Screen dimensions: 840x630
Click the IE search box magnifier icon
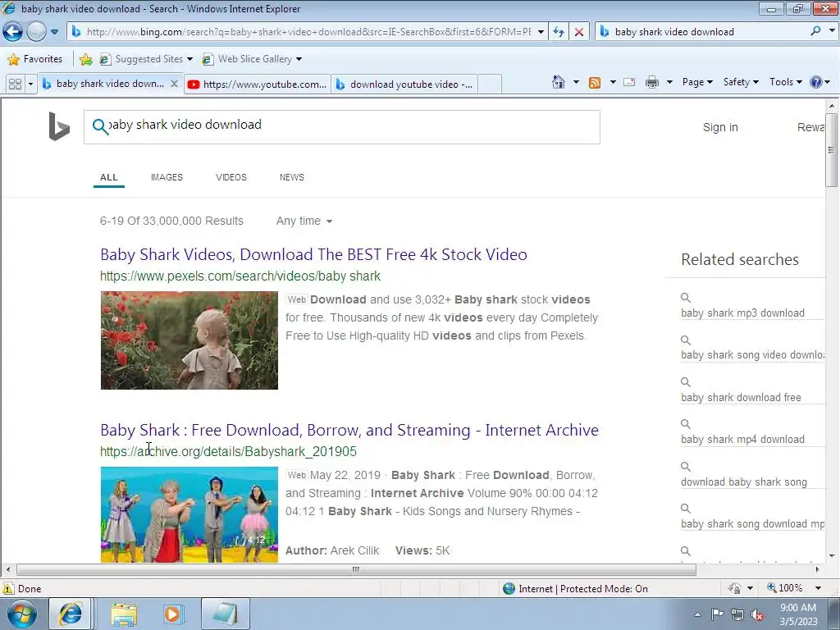coord(815,32)
